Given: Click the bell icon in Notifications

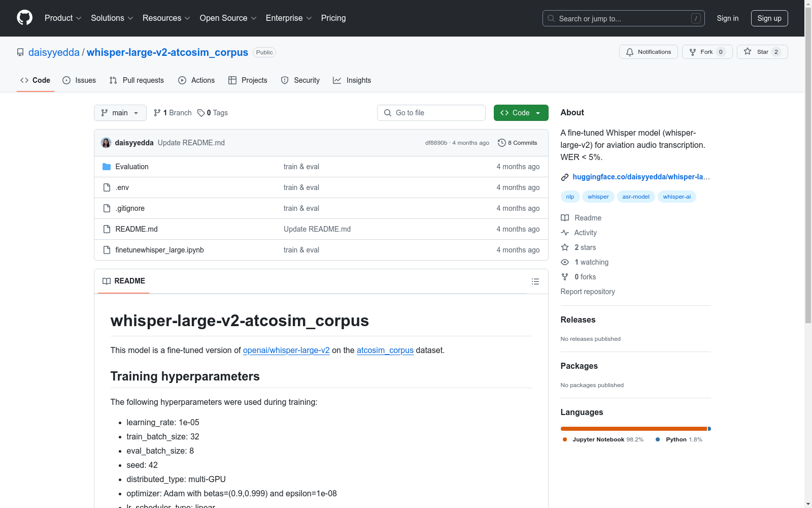Looking at the screenshot, I should [x=630, y=52].
